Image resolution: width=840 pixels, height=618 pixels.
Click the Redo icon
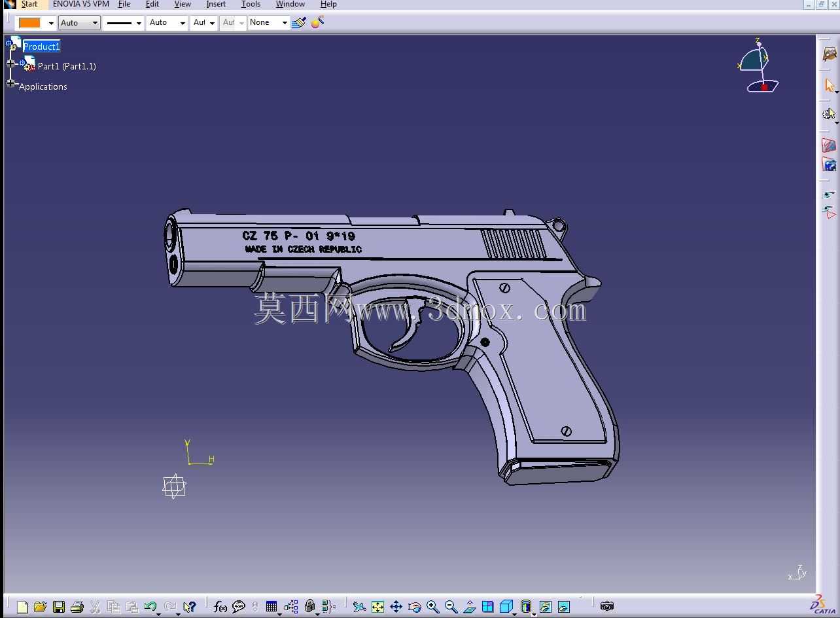(170, 607)
